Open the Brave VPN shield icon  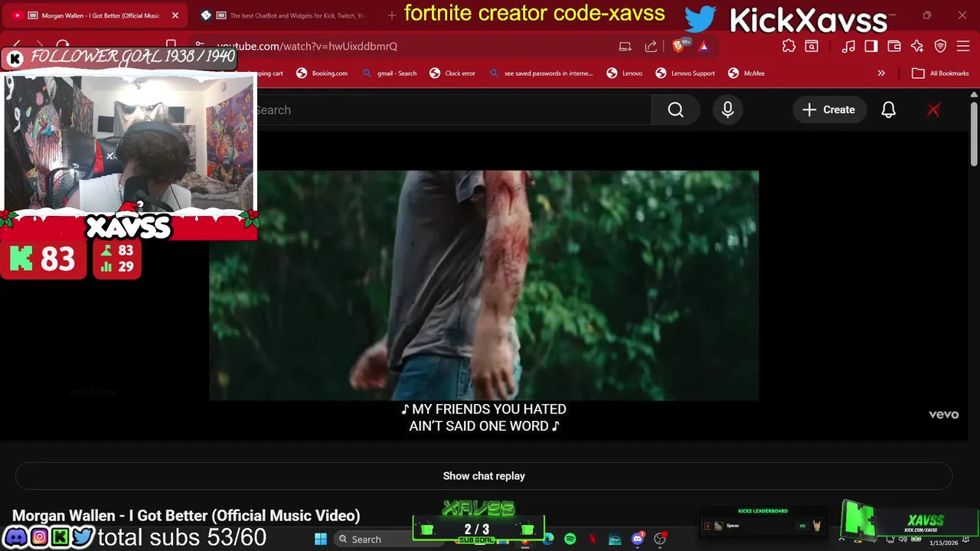pyautogui.click(x=940, y=46)
